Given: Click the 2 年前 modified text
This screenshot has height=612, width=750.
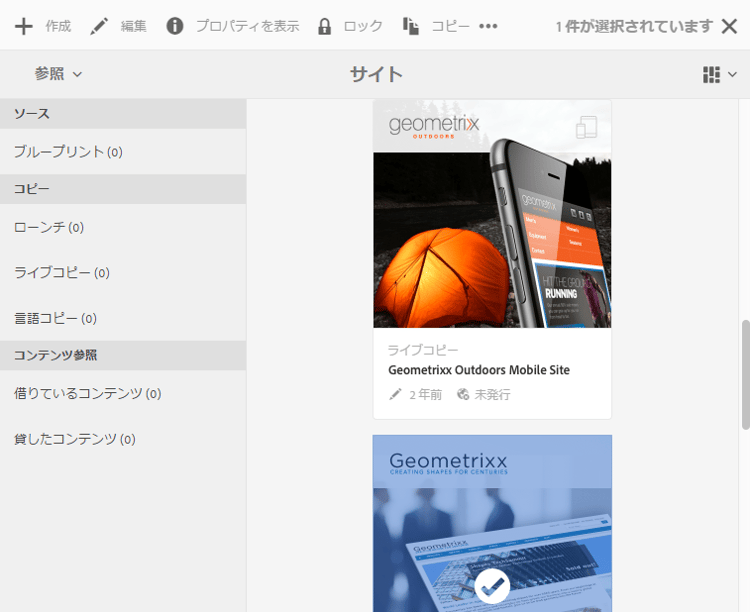Looking at the screenshot, I should click(426, 394).
